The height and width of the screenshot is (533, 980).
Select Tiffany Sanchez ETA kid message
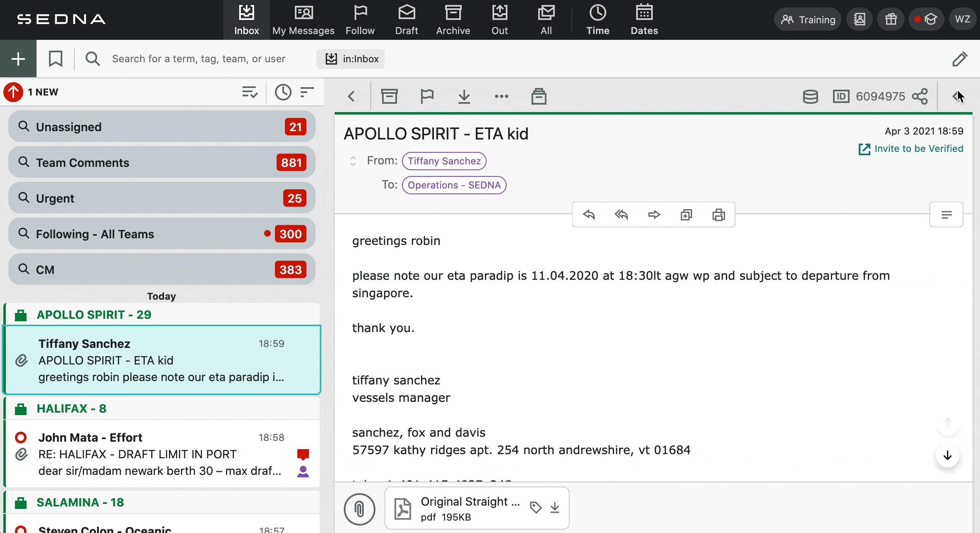coord(162,360)
